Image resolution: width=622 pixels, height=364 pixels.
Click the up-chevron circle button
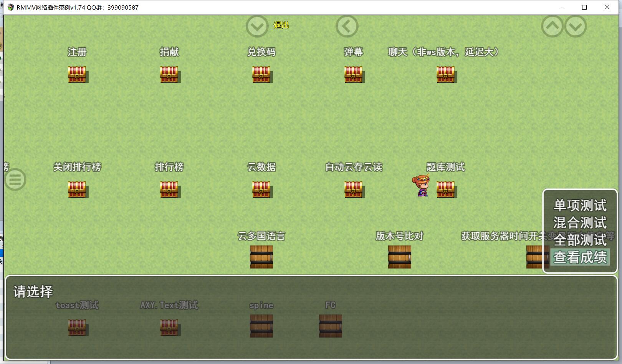552,26
